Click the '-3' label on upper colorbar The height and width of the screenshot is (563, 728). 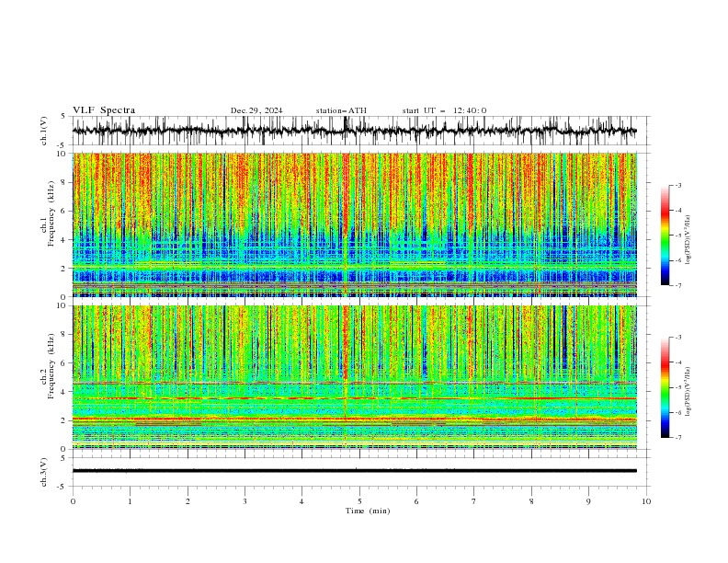point(678,185)
